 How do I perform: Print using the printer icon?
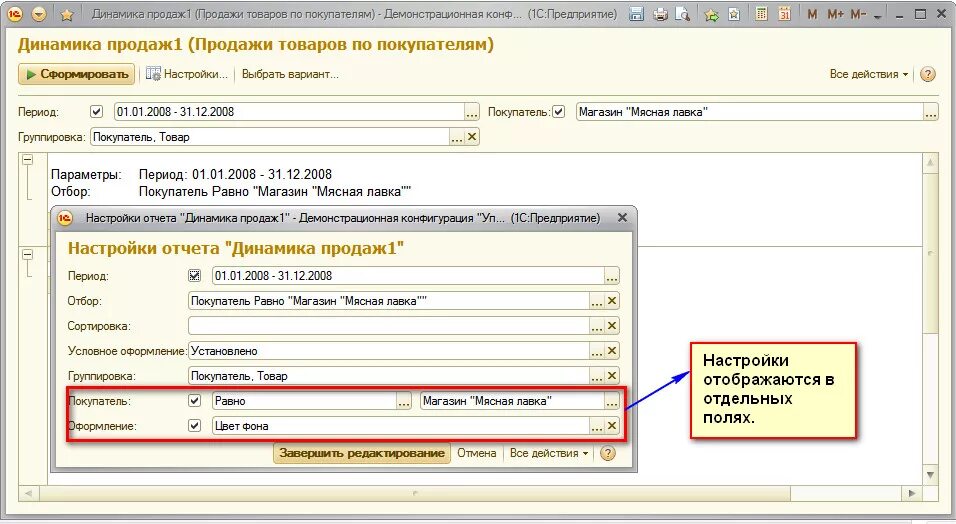click(x=660, y=14)
